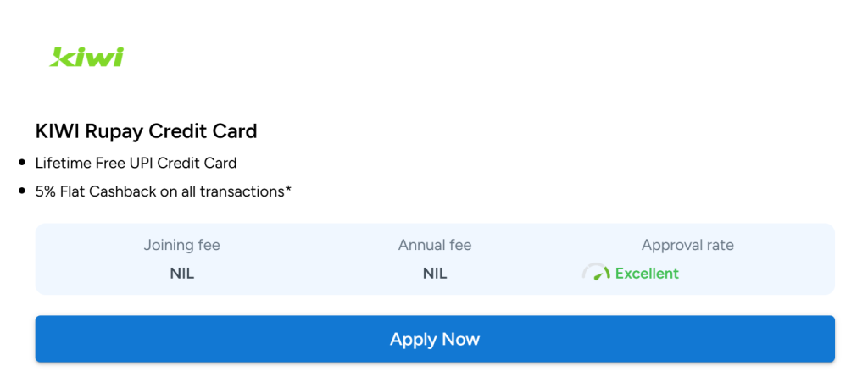Click the NIL value under Joining fee
The image size is (868, 377).
tap(182, 274)
